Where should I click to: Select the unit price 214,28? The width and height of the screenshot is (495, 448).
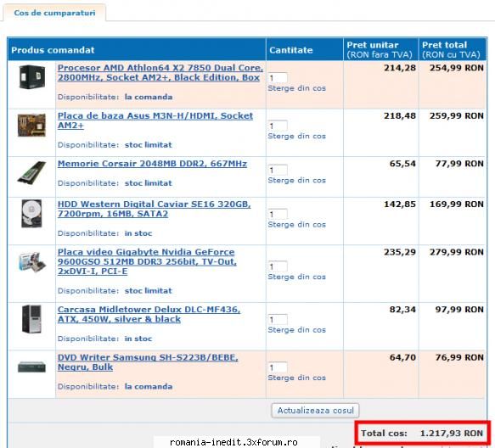pos(400,68)
